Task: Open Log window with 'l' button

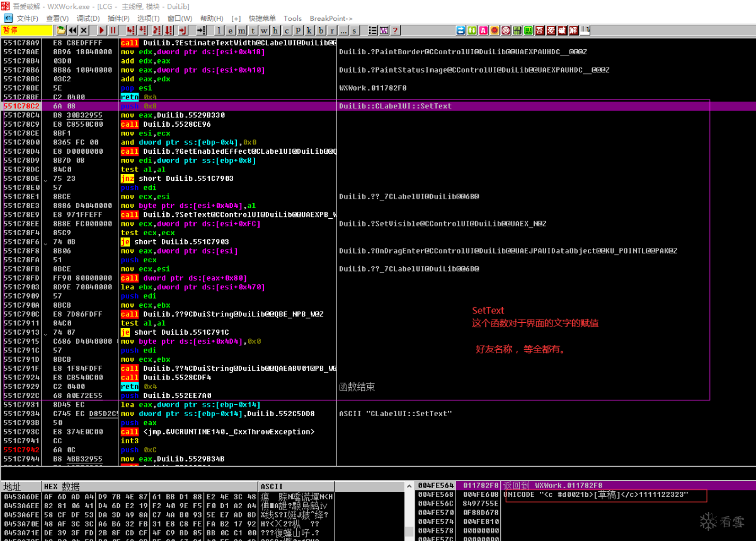Action: [219, 30]
